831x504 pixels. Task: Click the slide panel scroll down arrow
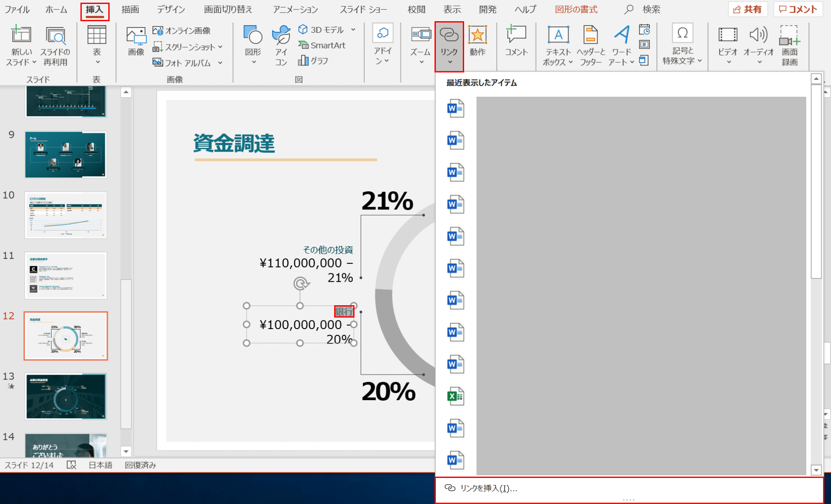pyautogui.click(x=126, y=451)
